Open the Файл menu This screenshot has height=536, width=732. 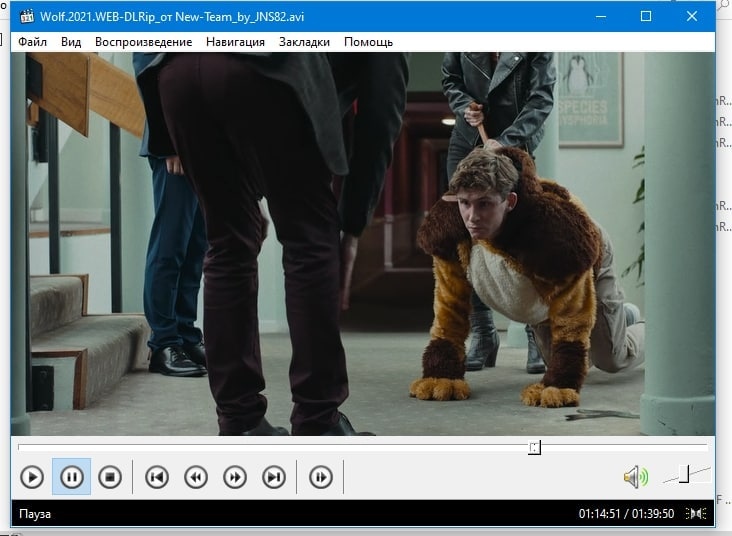click(x=32, y=42)
